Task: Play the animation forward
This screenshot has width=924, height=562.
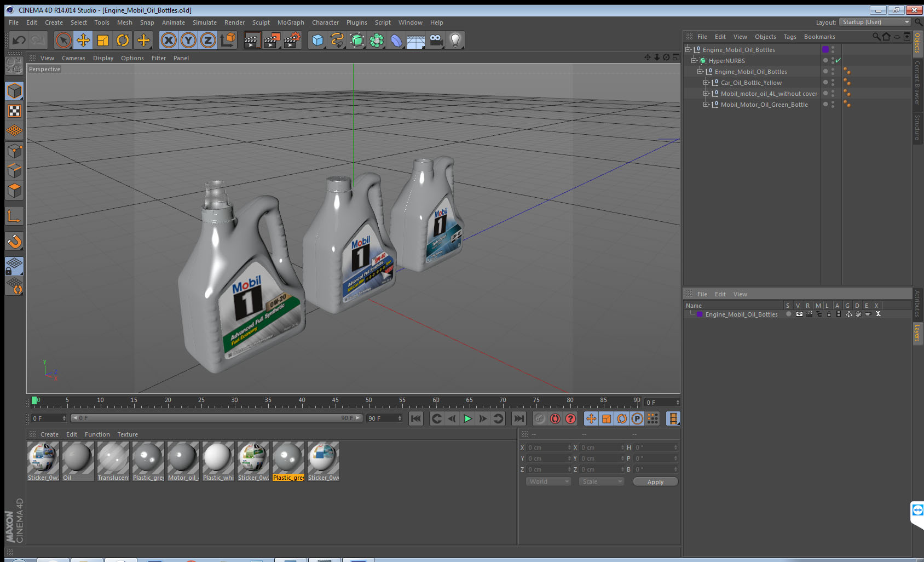Action: tap(467, 418)
